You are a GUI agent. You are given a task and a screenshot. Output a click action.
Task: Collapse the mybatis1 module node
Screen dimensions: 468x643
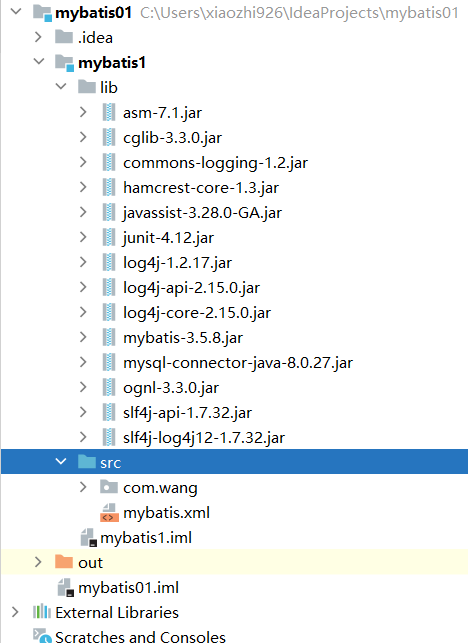click(39, 62)
